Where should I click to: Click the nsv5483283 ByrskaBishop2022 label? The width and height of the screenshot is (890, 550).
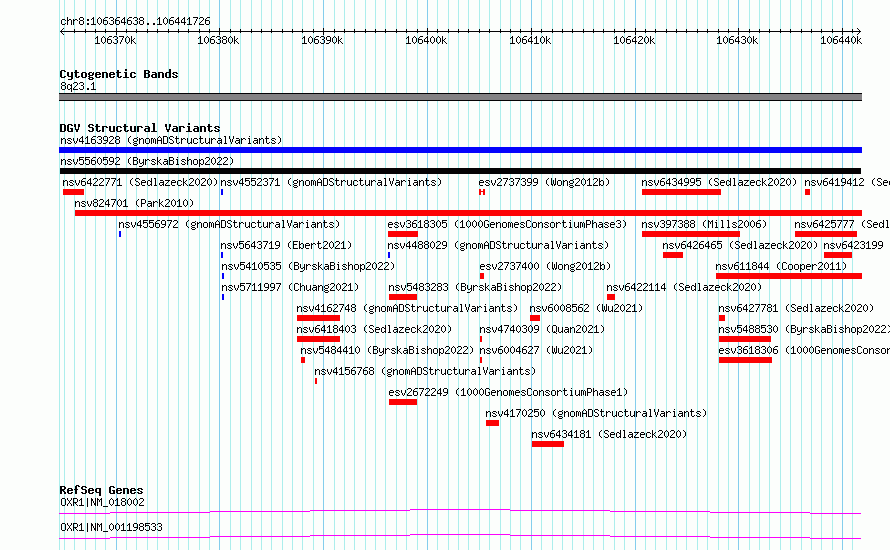tap(475, 287)
